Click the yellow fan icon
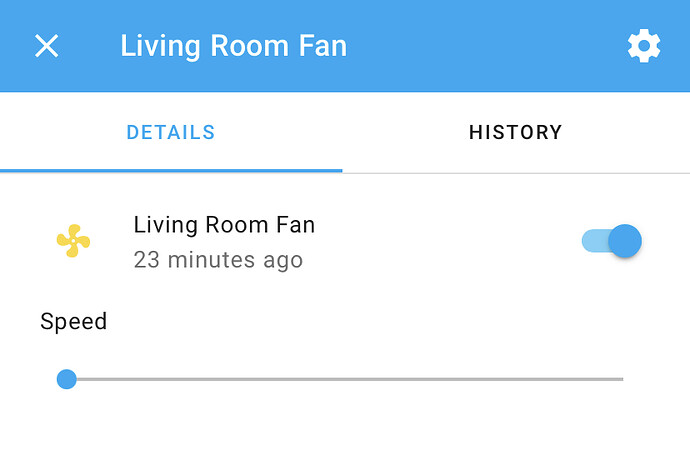 (73, 241)
